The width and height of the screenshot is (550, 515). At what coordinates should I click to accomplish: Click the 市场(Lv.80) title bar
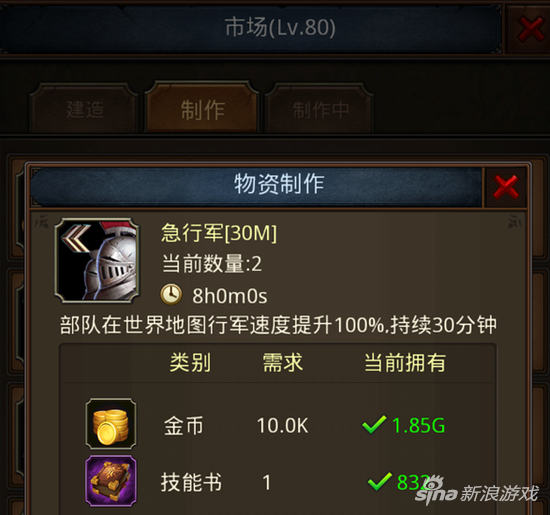pyautogui.click(x=251, y=28)
